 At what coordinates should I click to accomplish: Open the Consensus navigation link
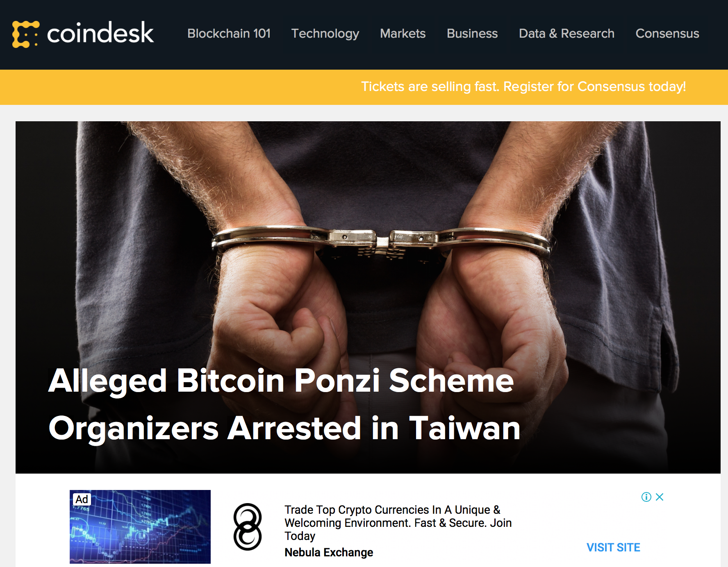667,34
